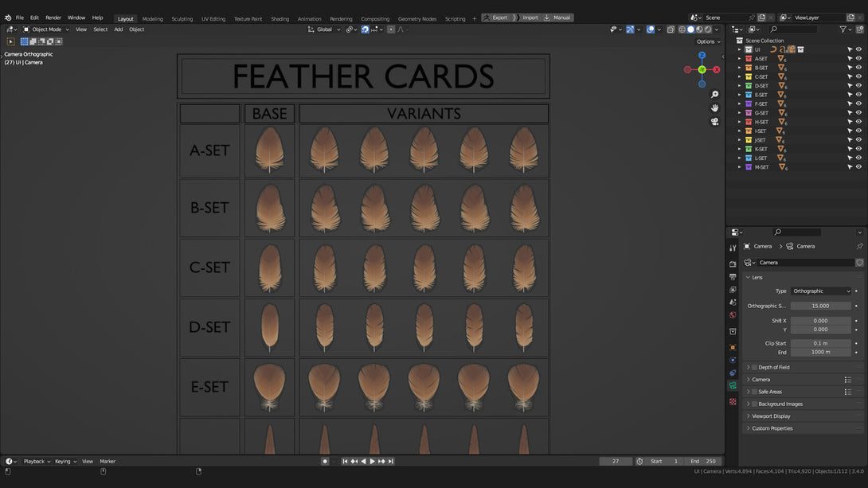Open the Object Data camera properties tab
Screen dimensions: 868x488
(x=733, y=385)
